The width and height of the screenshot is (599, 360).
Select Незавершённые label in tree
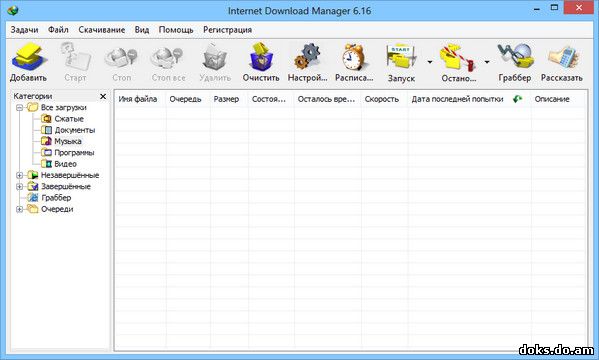click(70, 175)
